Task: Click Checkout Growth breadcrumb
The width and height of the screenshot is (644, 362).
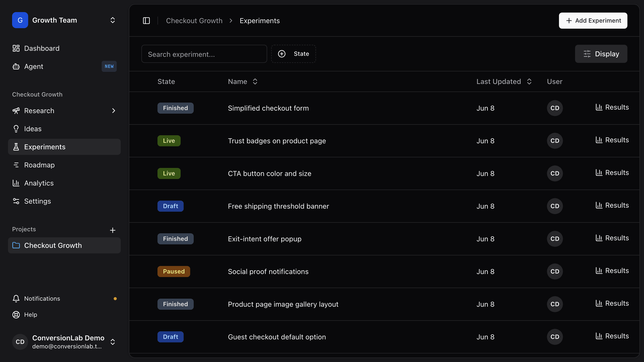Action: [194, 21]
